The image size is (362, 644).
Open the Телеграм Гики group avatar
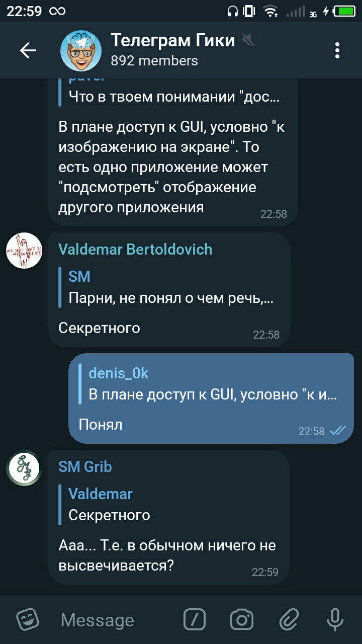click(x=81, y=50)
